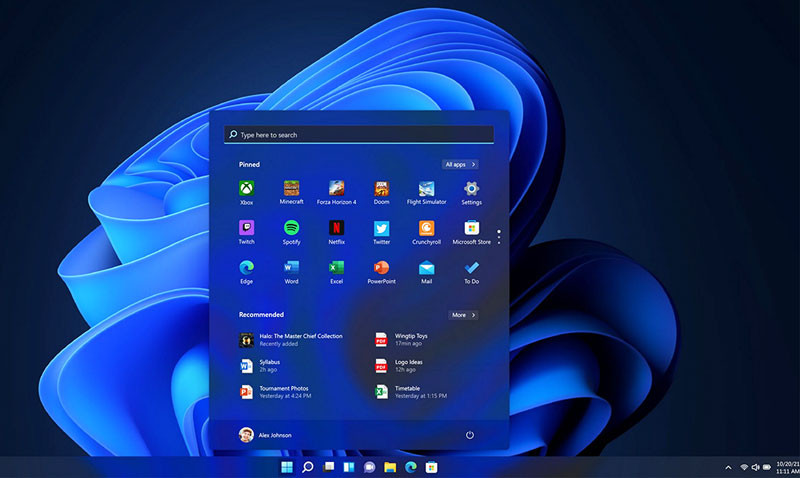The height and width of the screenshot is (478, 800).
Task: Open Spotify from pinned apps
Action: pos(291,229)
